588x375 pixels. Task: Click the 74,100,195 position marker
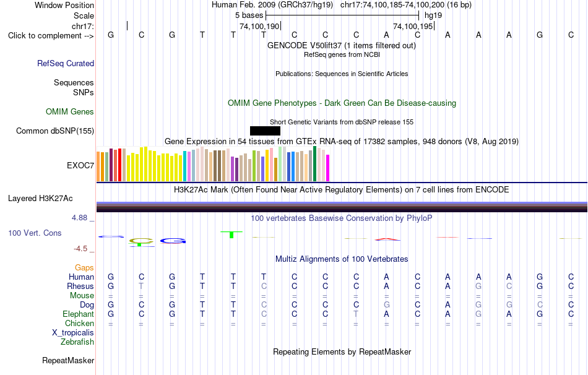(413, 26)
